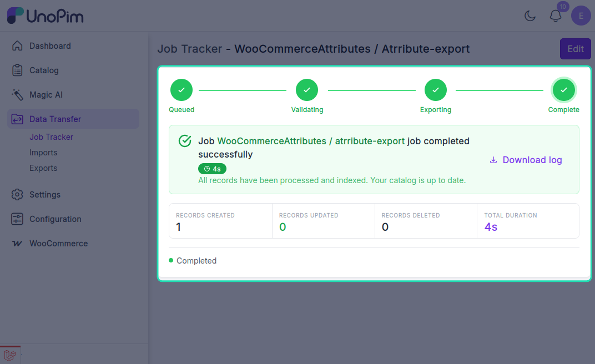The image size is (595, 364).
Task: Toggle dark mode moon icon
Action: coord(530,16)
